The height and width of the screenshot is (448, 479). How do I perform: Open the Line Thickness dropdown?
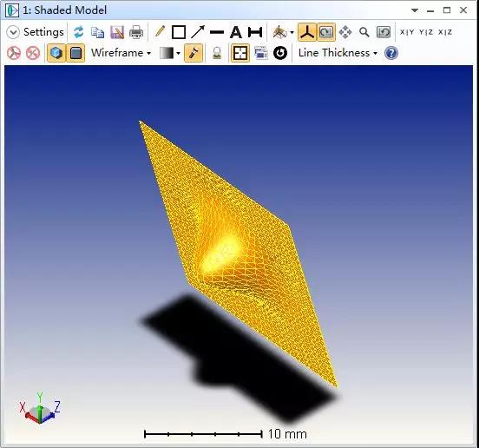click(338, 53)
